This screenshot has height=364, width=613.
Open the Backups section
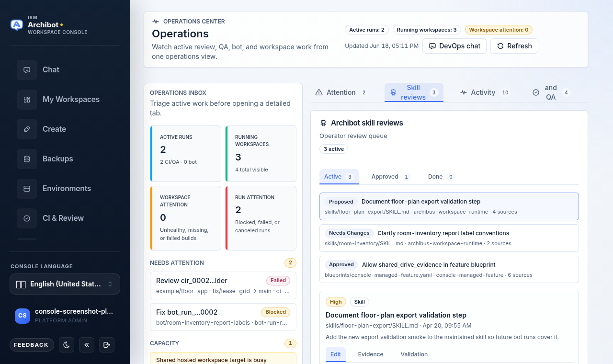pos(65,159)
